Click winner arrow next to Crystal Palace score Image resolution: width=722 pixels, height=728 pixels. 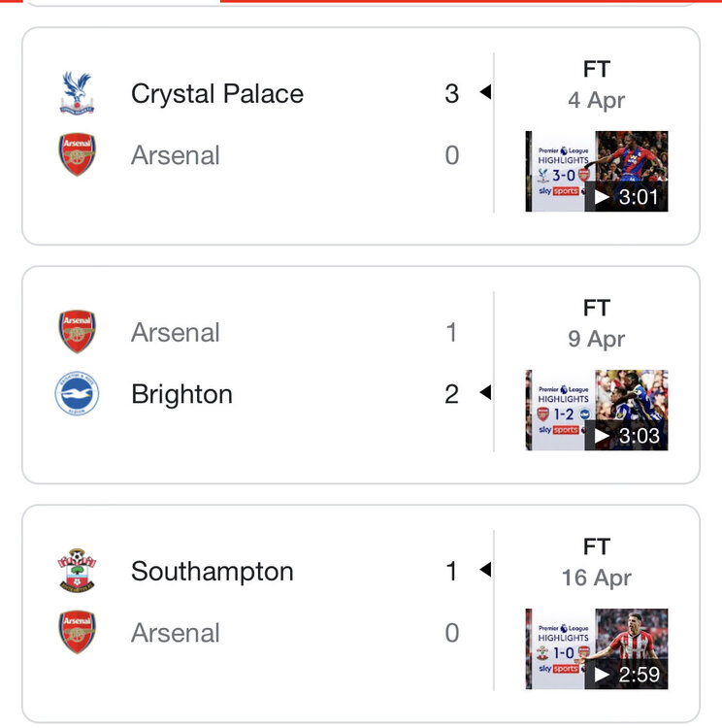(x=485, y=91)
